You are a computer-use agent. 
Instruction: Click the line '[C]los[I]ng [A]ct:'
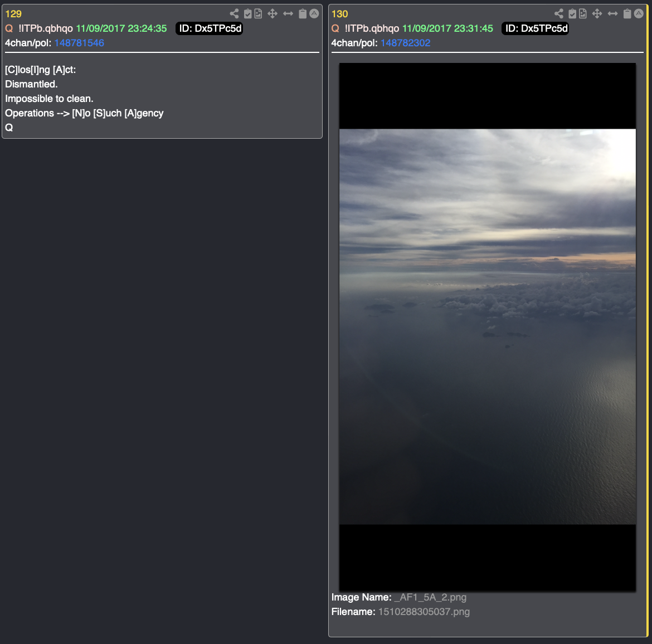click(40, 70)
